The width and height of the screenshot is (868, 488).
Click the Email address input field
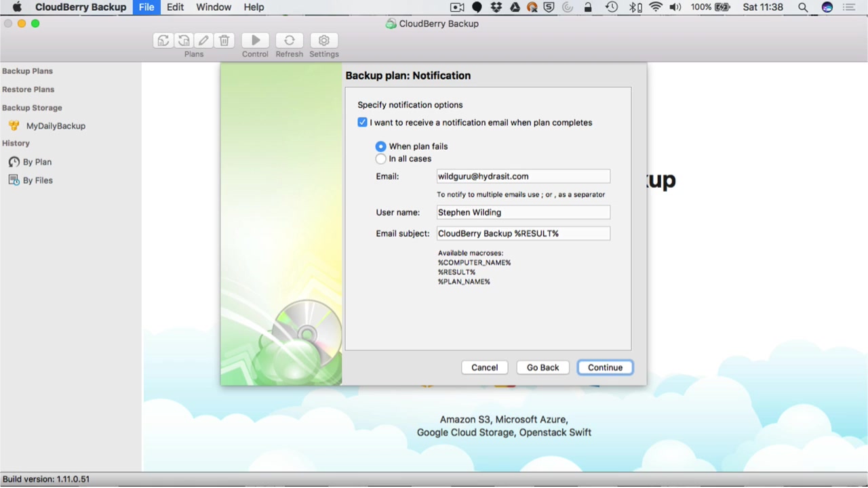523,176
